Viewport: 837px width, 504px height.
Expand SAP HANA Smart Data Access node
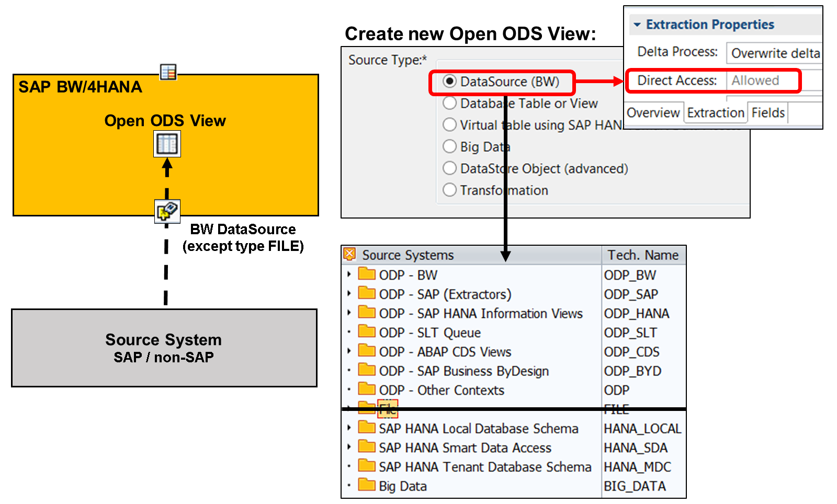[349, 447]
